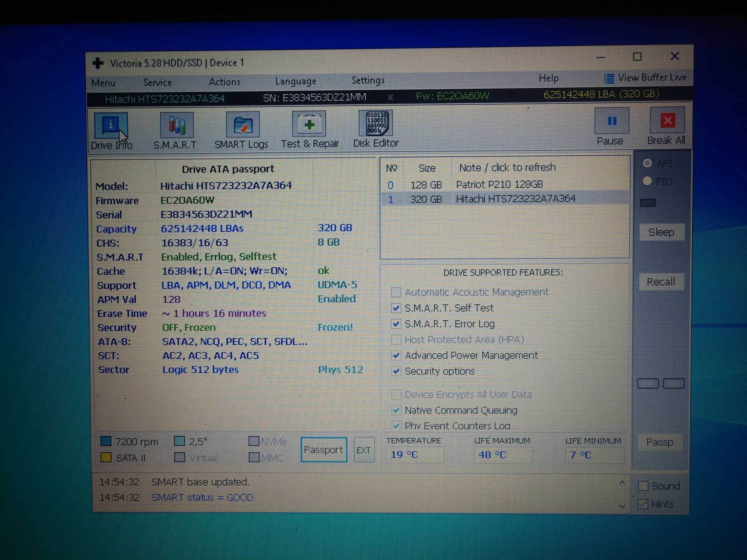Click the EXT button
This screenshot has height=560, width=747.
[x=363, y=450]
